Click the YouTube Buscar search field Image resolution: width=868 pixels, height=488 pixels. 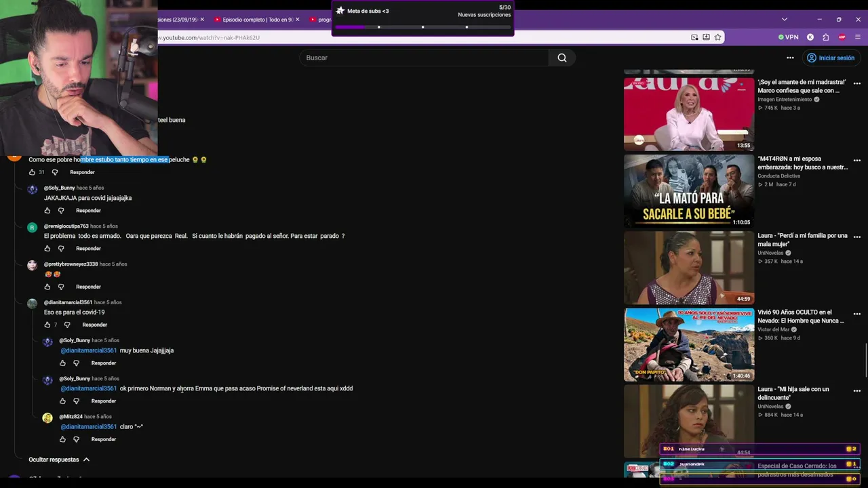coord(424,58)
